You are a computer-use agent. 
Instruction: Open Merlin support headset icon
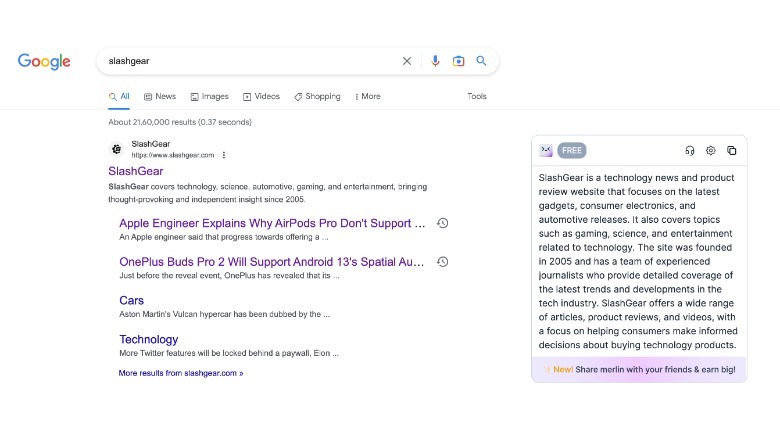689,150
